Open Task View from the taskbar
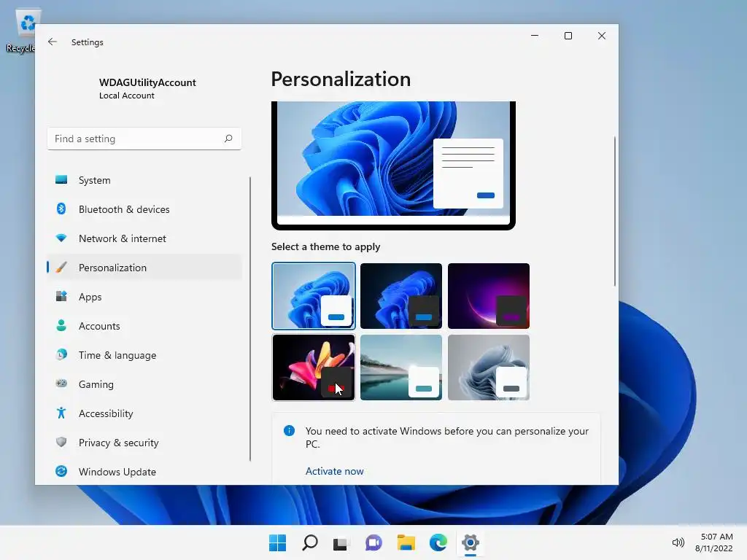 340,543
